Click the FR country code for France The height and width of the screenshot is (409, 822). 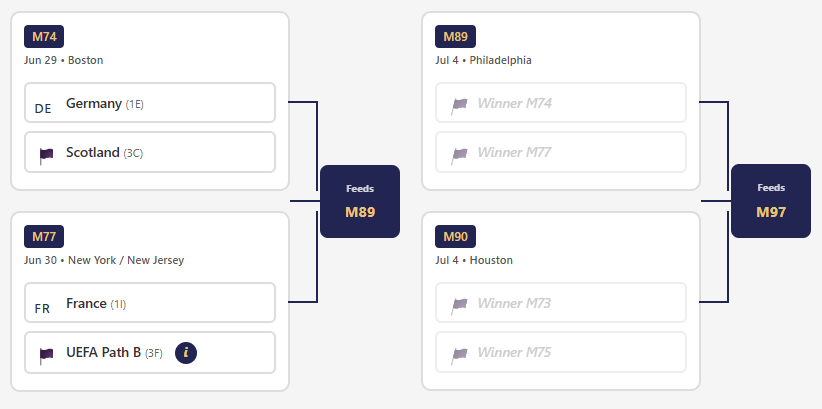pyautogui.click(x=42, y=309)
